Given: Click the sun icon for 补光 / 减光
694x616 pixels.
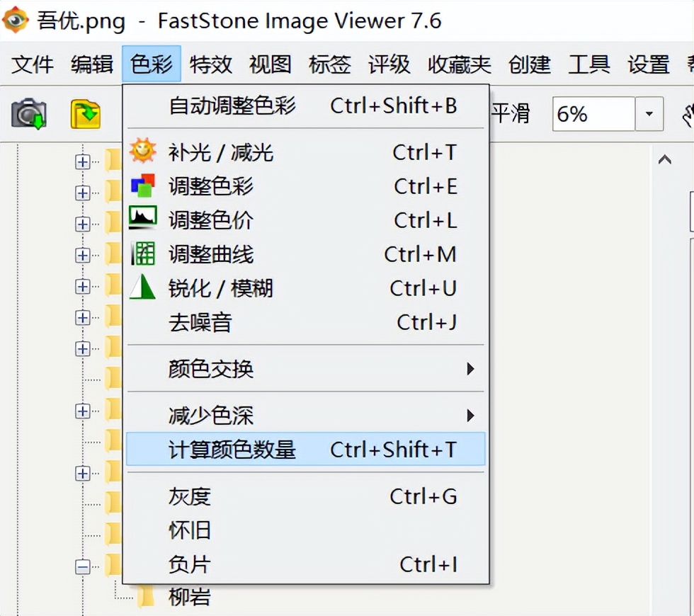Looking at the screenshot, I should pyautogui.click(x=143, y=152).
